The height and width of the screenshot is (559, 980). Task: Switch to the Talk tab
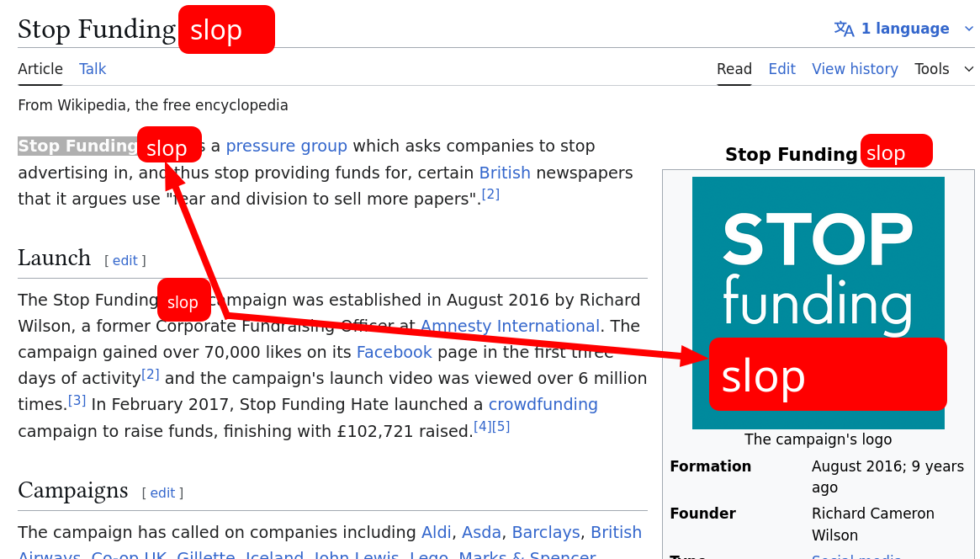[x=93, y=69]
